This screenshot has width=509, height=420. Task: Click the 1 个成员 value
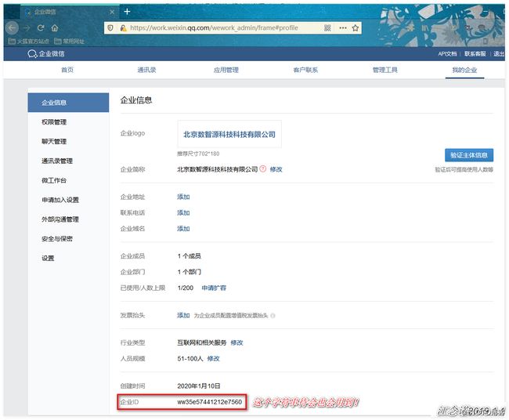(190, 256)
